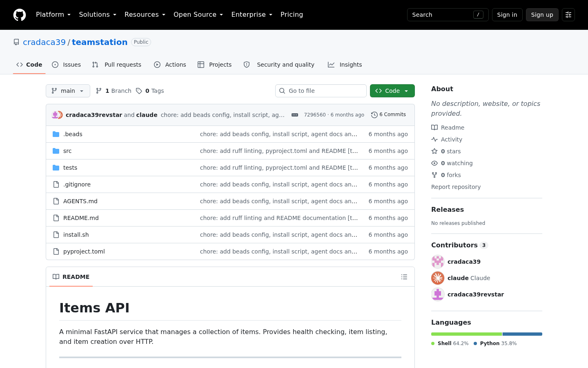Click the claude contributor avatar
The image size is (588, 368).
(x=438, y=278)
